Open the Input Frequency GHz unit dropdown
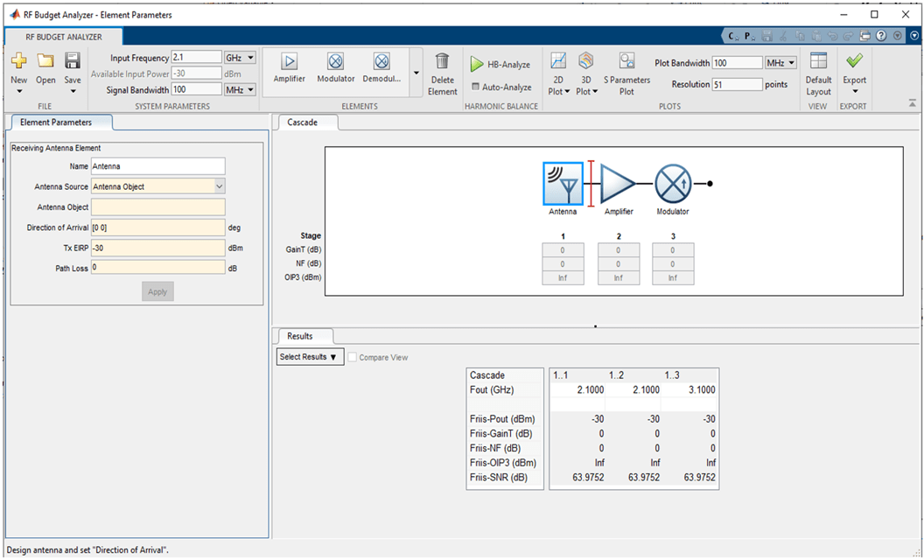The image size is (924, 560). click(x=241, y=58)
